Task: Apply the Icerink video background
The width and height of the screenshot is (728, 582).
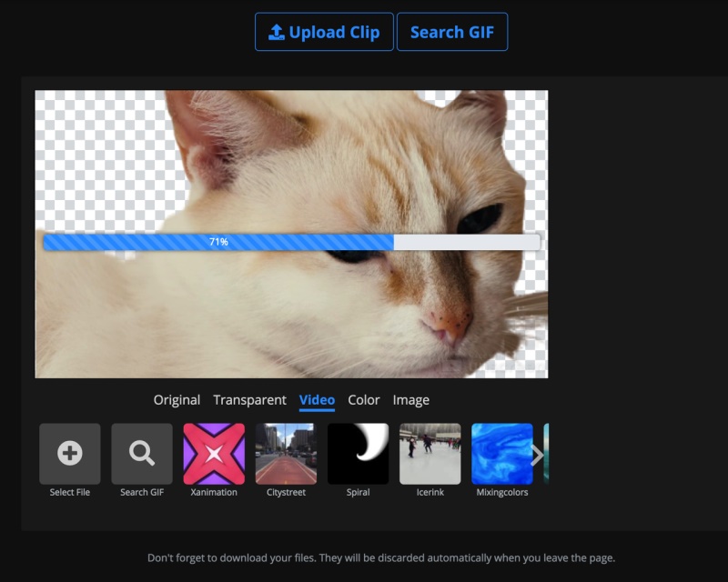Action: point(430,453)
